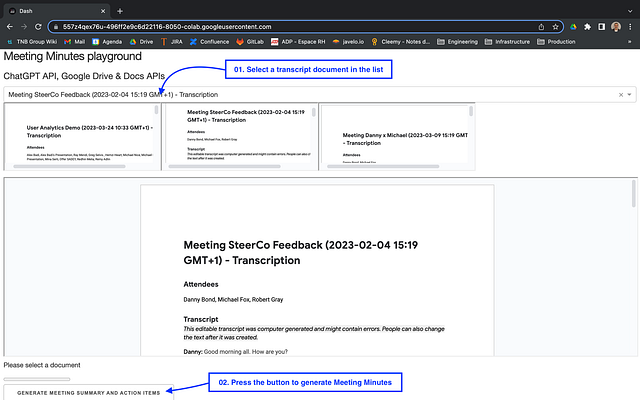Screen dimensions: 640x400
Task: Select the User Analytics Demo transcript thumbnail
Action: pos(82,137)
